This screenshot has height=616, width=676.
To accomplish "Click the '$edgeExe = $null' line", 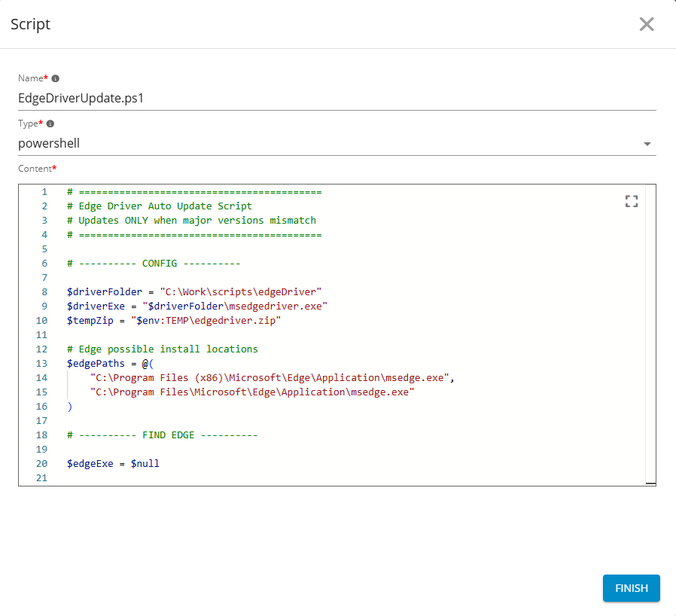I will click(x=113, y=464).
